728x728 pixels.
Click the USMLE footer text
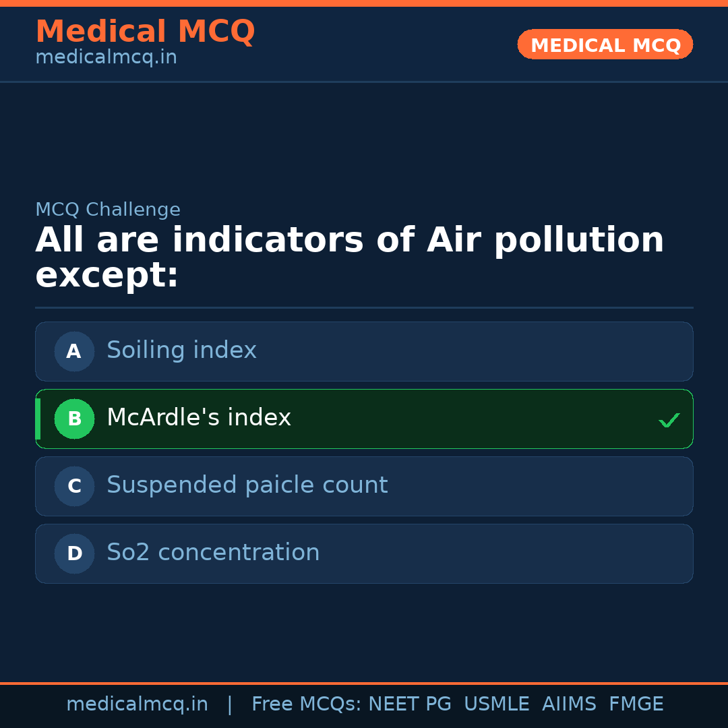496,704
